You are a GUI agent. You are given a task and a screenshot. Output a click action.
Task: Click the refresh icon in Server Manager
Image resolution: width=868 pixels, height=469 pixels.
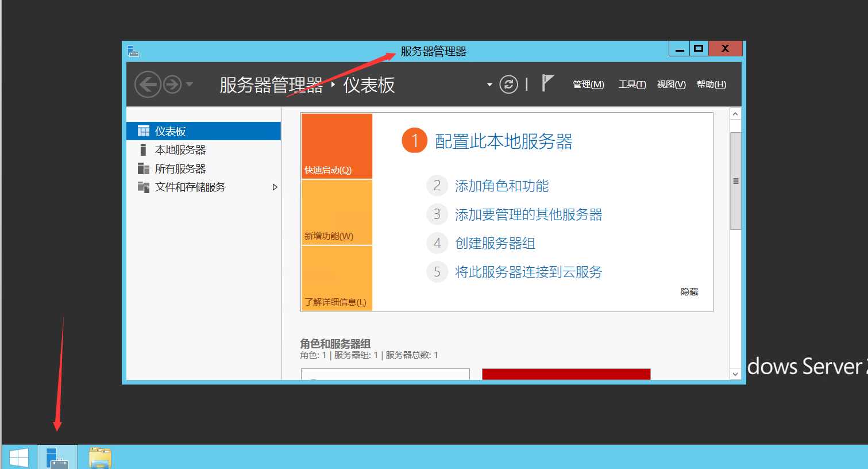click(508, 84)
